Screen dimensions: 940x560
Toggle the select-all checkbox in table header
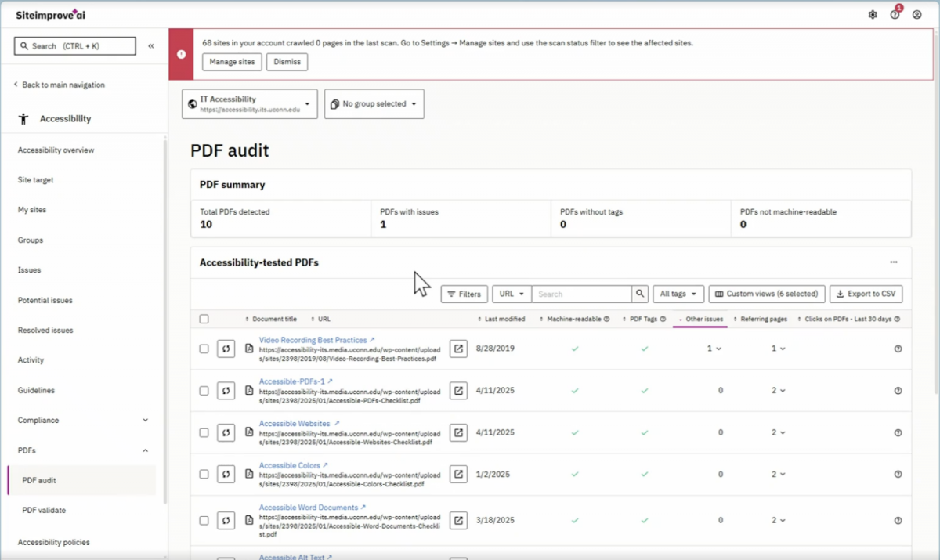pyautogui.click(x=204, y=319)
